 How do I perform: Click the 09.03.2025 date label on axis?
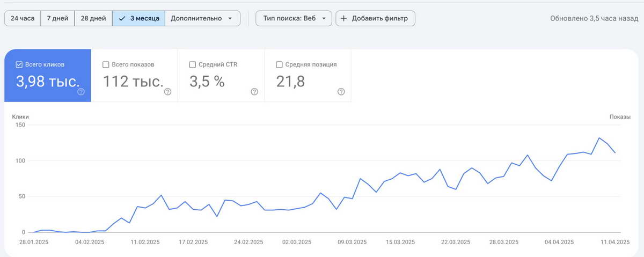pyautogui.click(x=352, y=243)
